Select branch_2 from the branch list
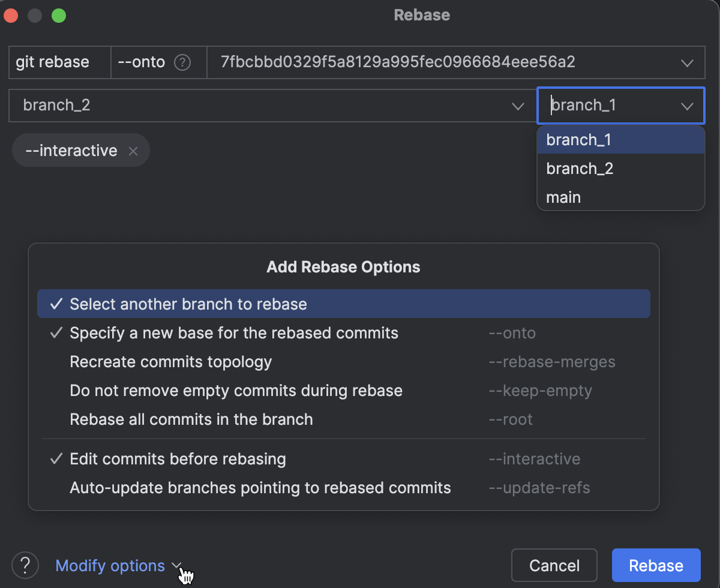Image resolution: width=720 pixels, height=588 pixels. [580, 168]
